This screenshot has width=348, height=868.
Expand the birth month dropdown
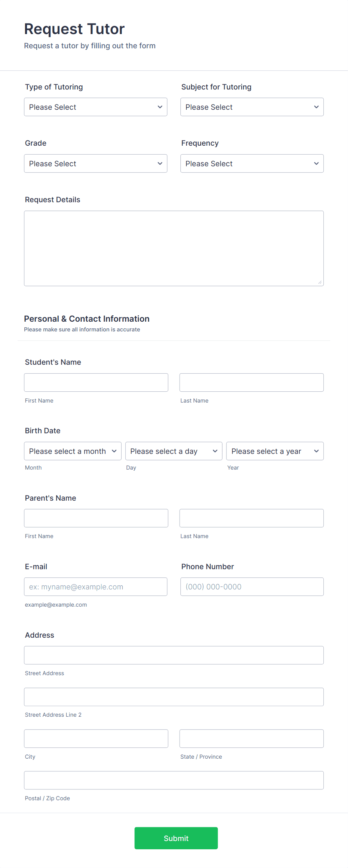pos(72,451)
